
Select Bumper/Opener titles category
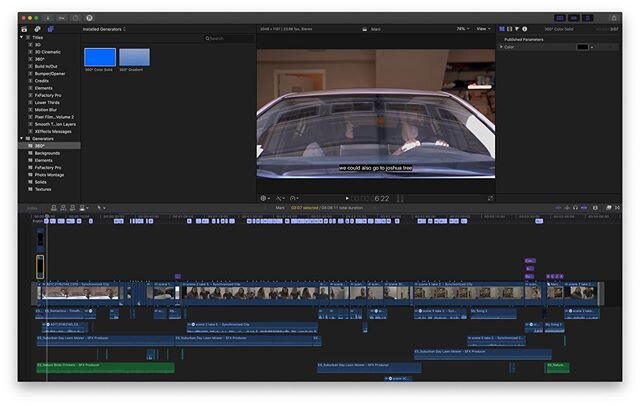point(49,73)
